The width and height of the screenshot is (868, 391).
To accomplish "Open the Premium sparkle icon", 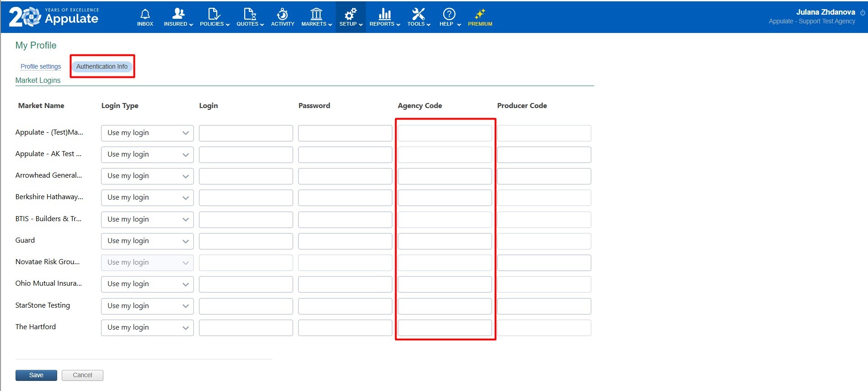I will click(x=480, y=14).
